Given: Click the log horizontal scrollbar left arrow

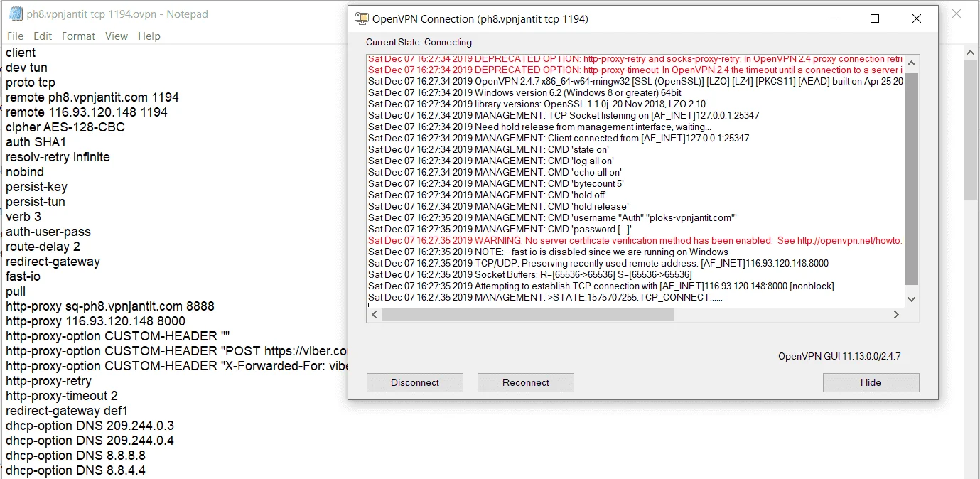Looking at the screenshot, I should (x=374, y=314).
